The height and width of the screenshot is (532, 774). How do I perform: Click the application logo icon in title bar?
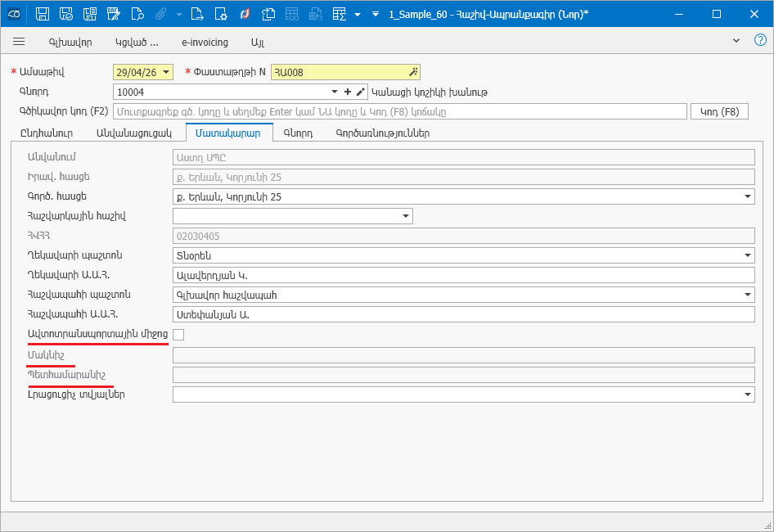coord(14,14)
